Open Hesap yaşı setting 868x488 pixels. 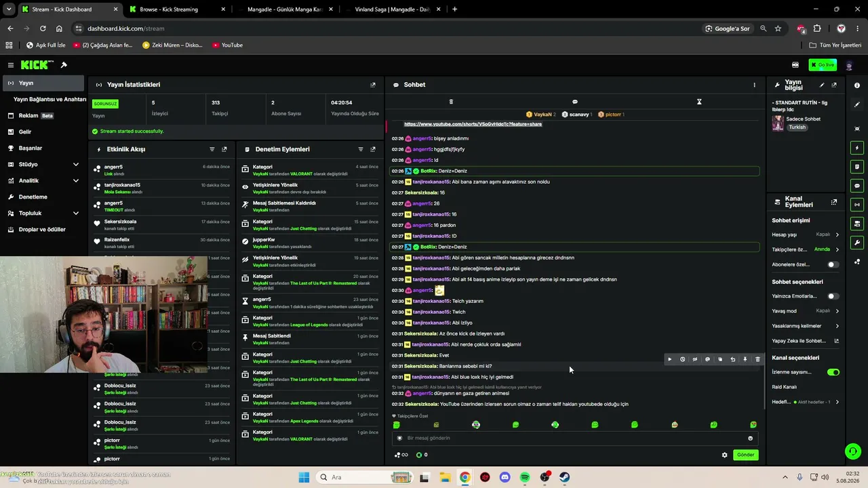point(806,235)
